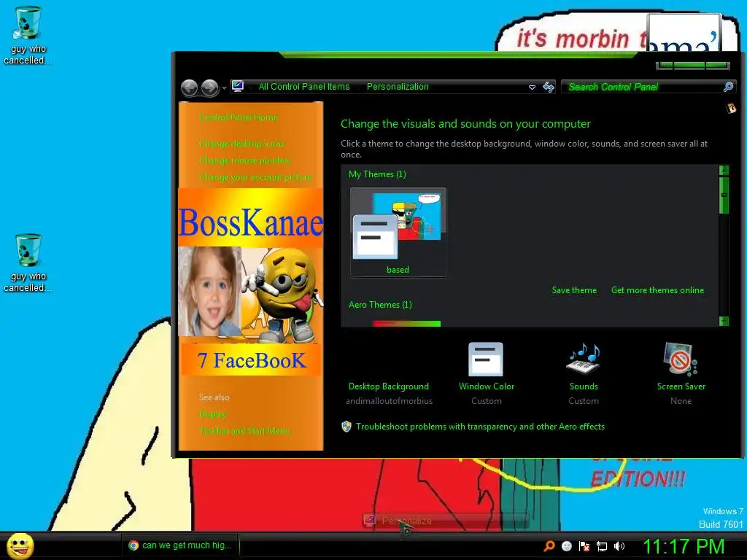Viewport: 747px width, 560px height.
Task: Click the Window Color text label
Action: click(x=487, y=386)
